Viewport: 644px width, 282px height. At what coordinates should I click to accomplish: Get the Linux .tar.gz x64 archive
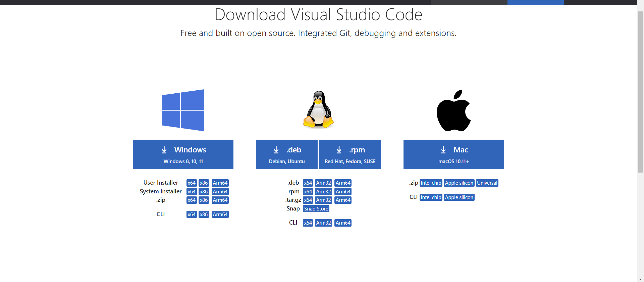pyautogui.click(x=308, y=200)
